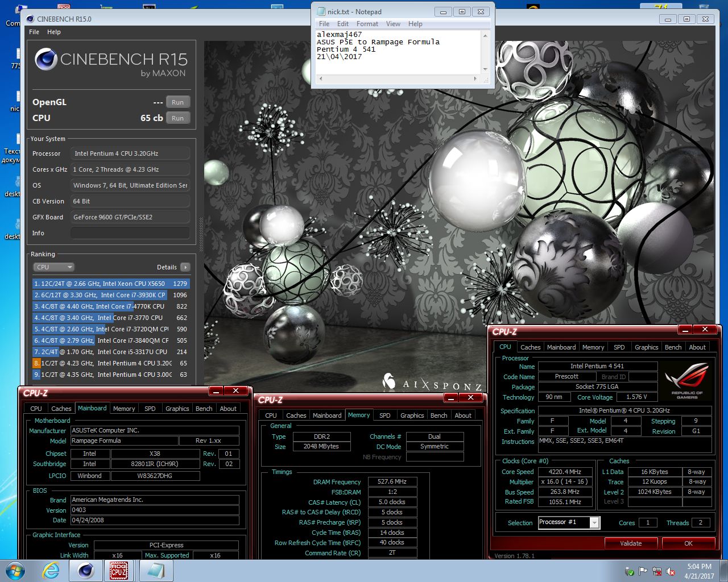Click the taskbar clock showing 5:04 PM

pyautogui.click(x=699, y=571)
